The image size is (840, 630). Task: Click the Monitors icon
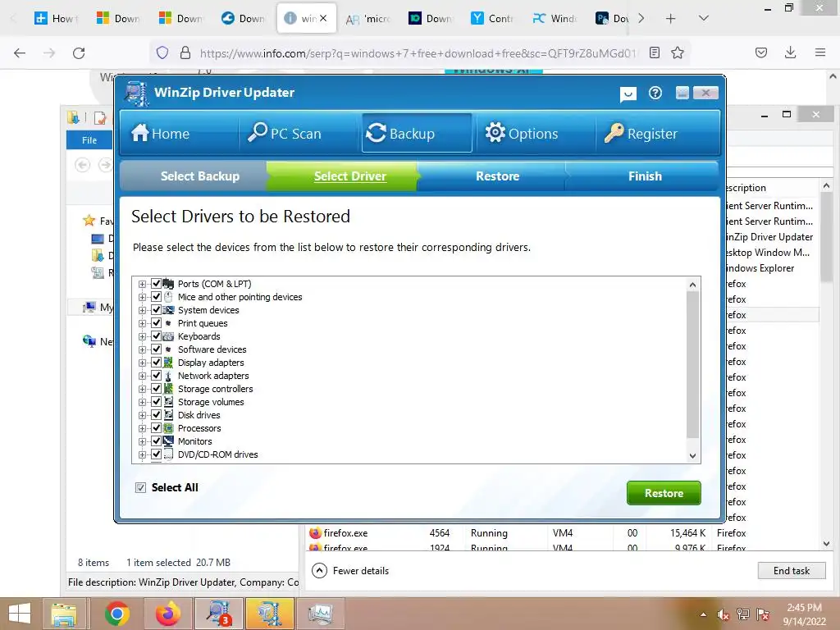(x=168, y=441)
